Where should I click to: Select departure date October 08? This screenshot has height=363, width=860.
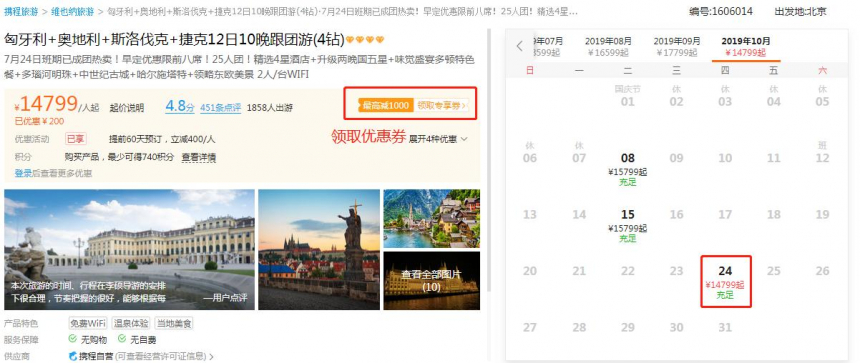tap(627, 169)
